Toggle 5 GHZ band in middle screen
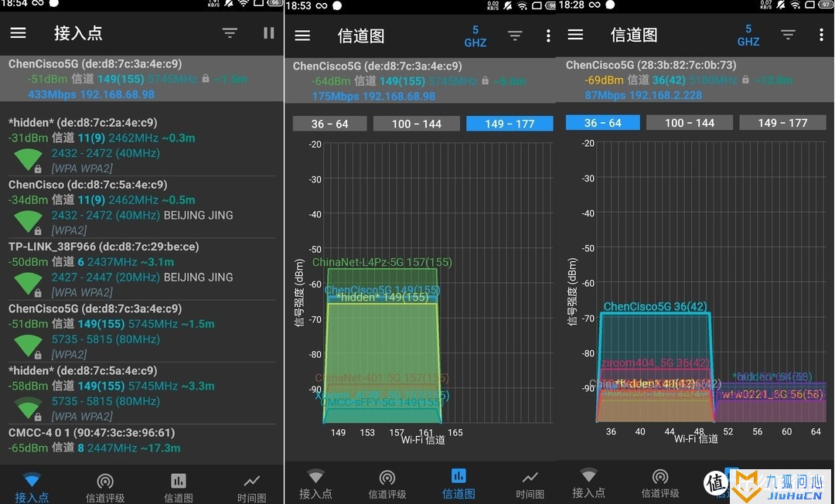Image resolution: width=835 pixels, height=504 pixels. (475, 36)
